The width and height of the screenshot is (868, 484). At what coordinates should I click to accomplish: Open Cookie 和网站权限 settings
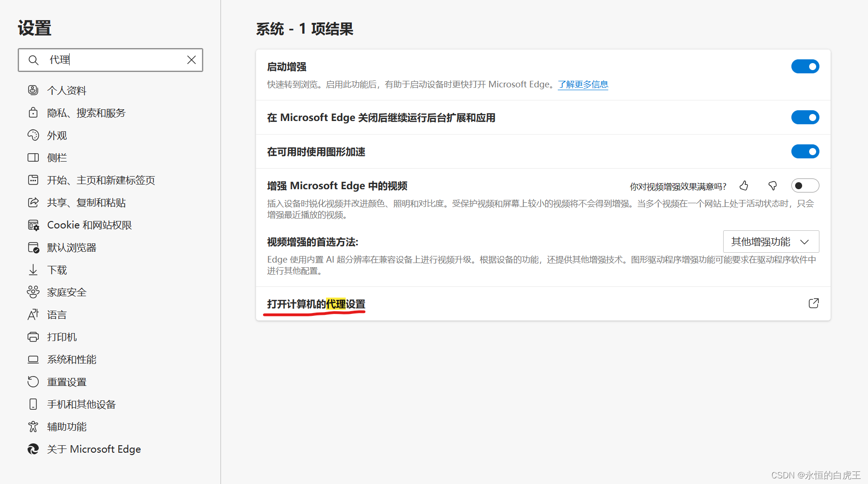point(89,225)
